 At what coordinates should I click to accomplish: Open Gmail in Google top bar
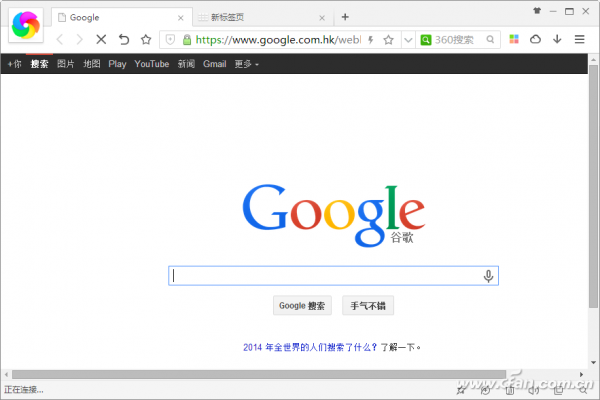pos(215,64)
